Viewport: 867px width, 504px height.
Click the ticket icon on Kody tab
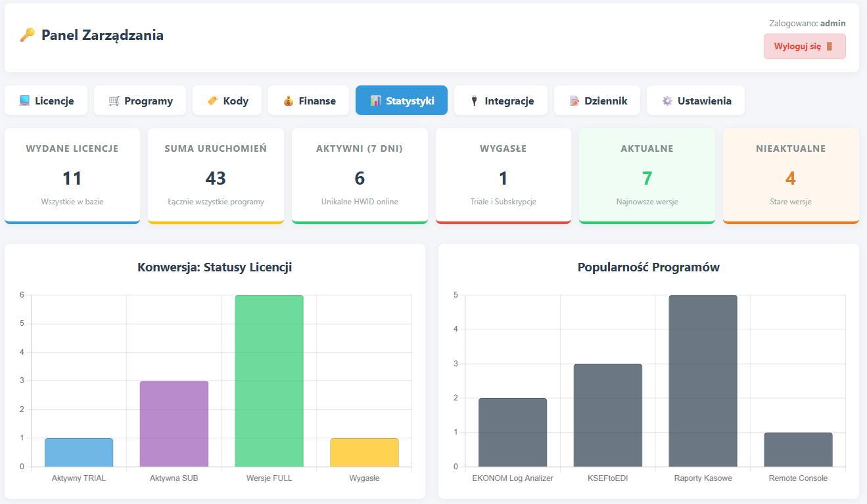[212, 101]
